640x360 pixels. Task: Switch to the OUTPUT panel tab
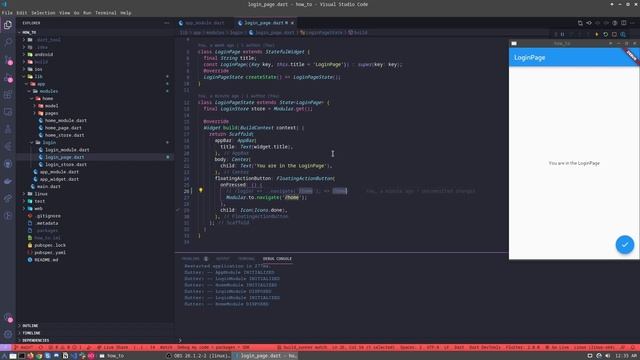click(x=222, y=259)
